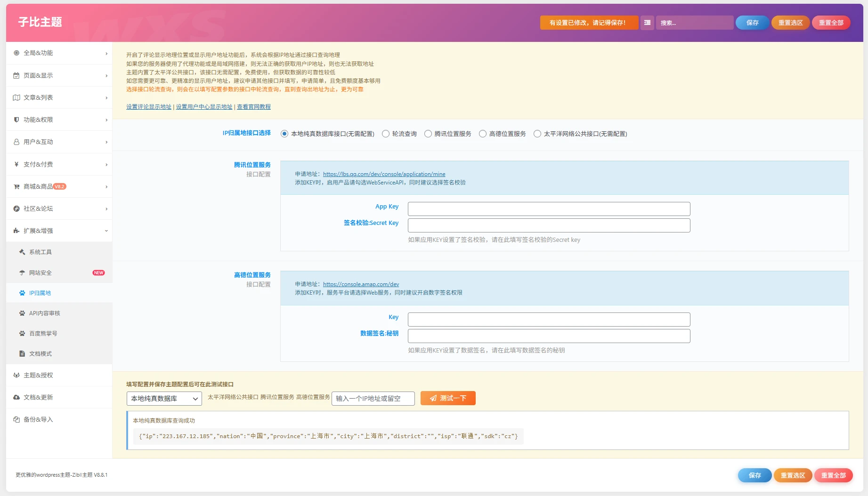The image size is (868, 496).
Task: Open the lbs.qq.com application console link
Action: click(x=384, y=174)
